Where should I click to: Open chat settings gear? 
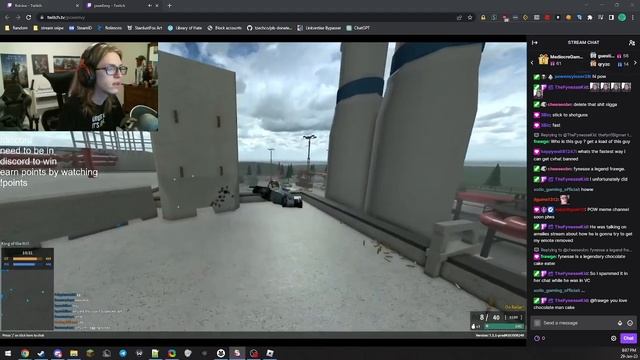point(613,338)
